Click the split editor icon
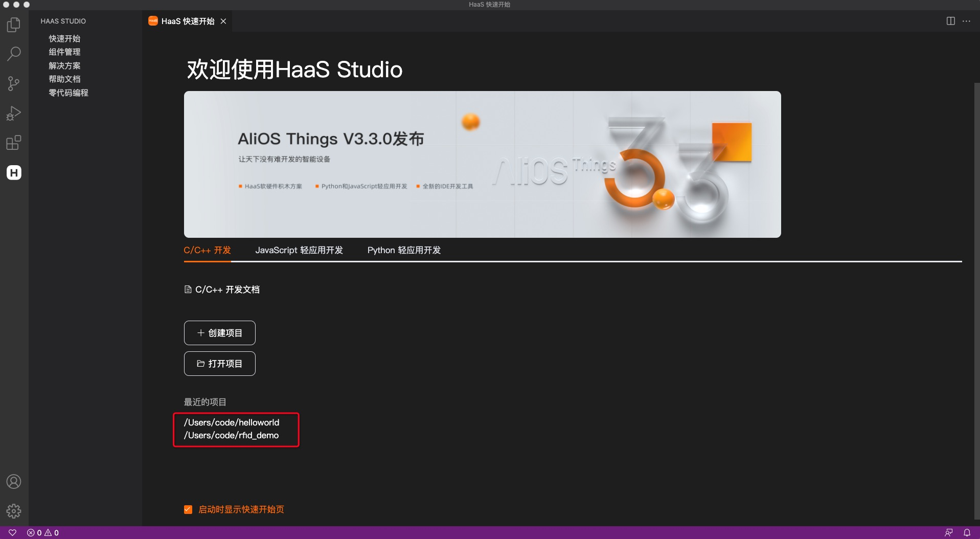The width and height of the screenshot is (980, 539). pyautogui.click(x=950, y=21)
